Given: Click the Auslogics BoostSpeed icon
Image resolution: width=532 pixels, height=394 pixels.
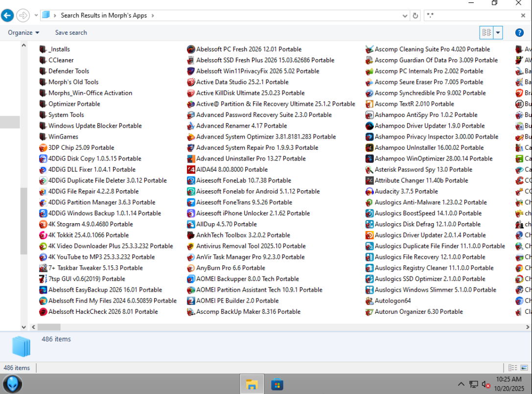Looking at the screenshot, I should click(369, 213).
